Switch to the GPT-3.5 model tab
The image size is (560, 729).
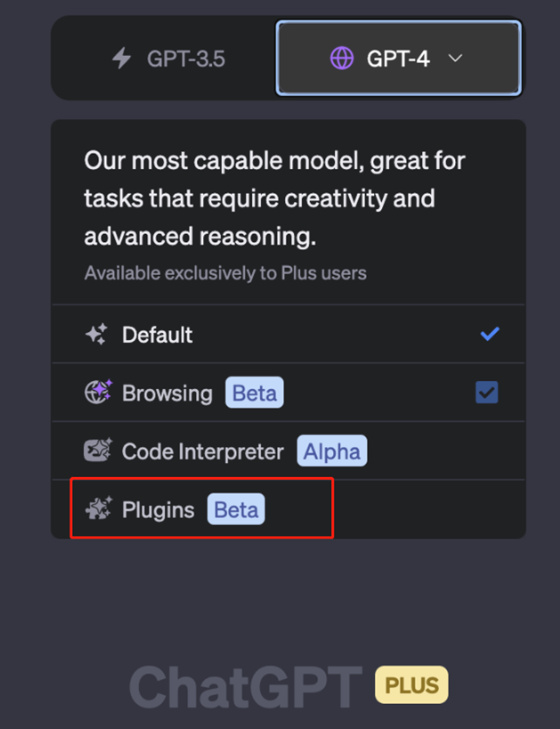[x=167, y=59]
